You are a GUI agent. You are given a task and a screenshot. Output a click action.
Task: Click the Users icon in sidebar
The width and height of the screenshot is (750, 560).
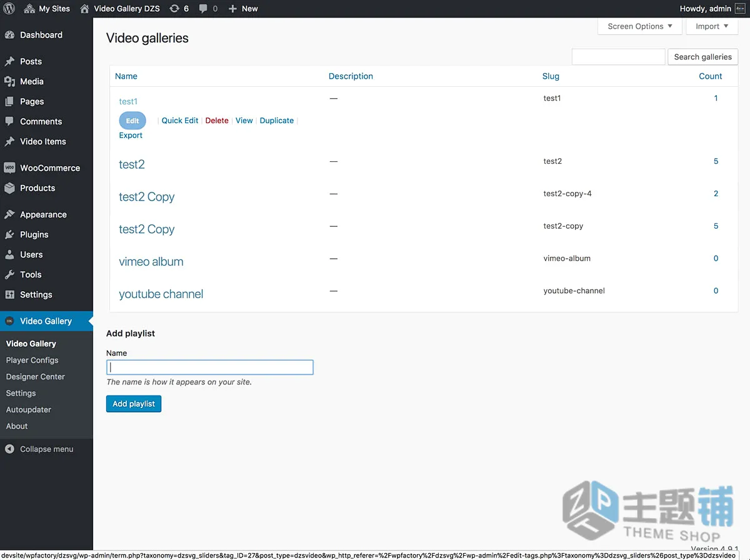pos(9,254)
